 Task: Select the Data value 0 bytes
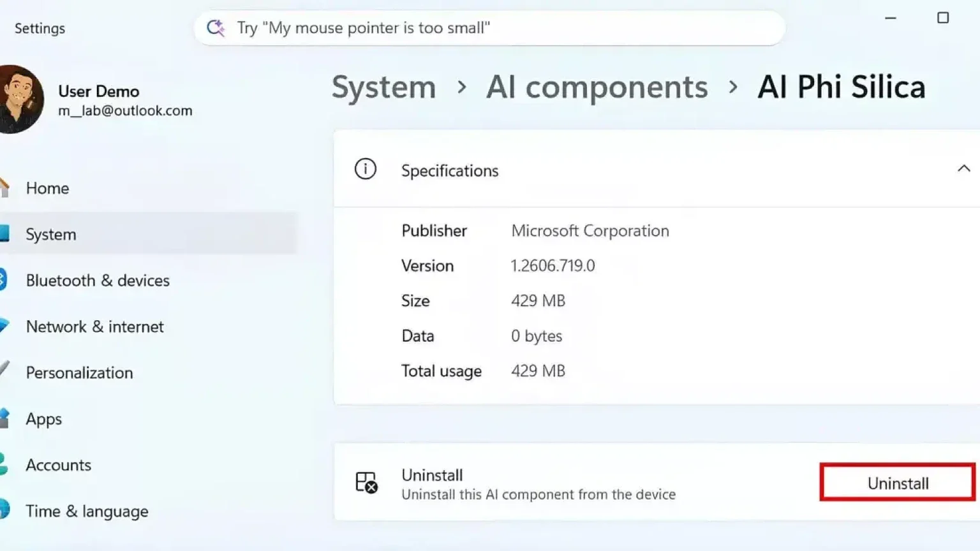[x=537, y=335]
